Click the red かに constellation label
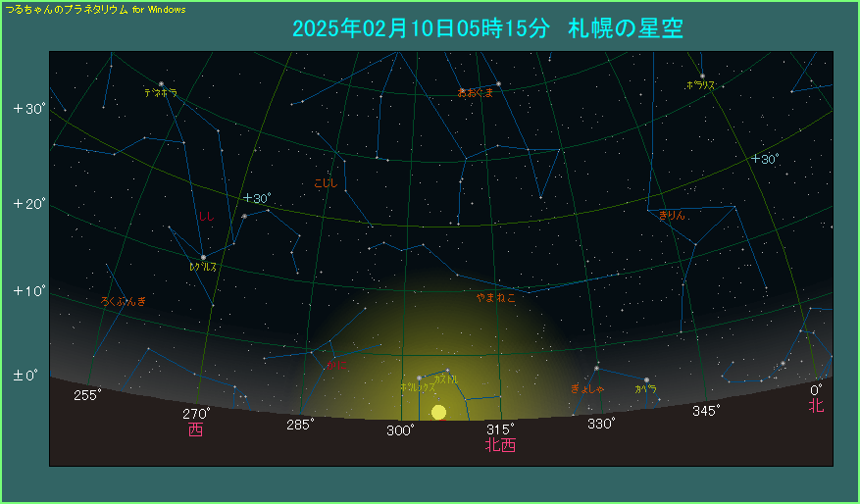This screenshot has height=504, width=860. 329,365
